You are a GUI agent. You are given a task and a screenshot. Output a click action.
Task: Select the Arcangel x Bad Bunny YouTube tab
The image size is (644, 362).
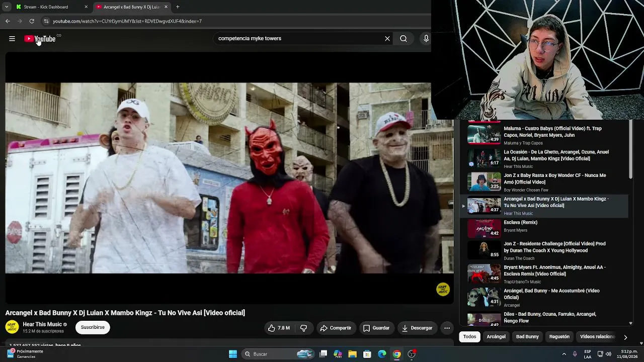pyautogui.click(x=132, y=7)
